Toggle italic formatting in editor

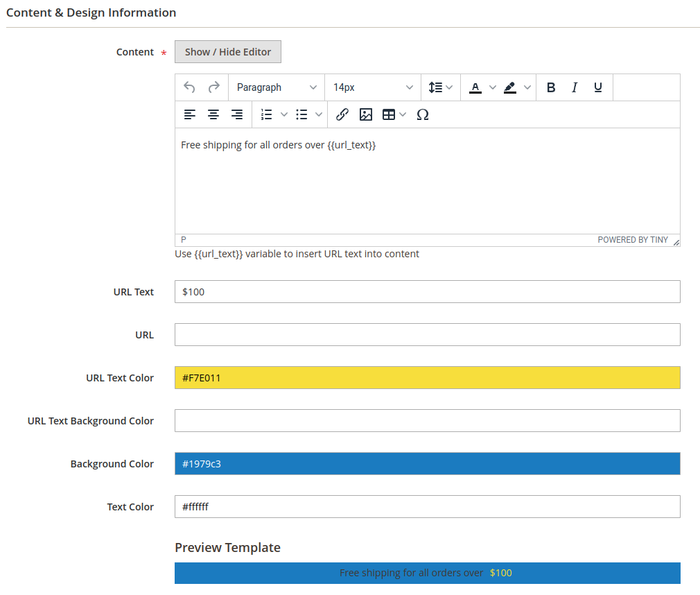tap(575, 87)
